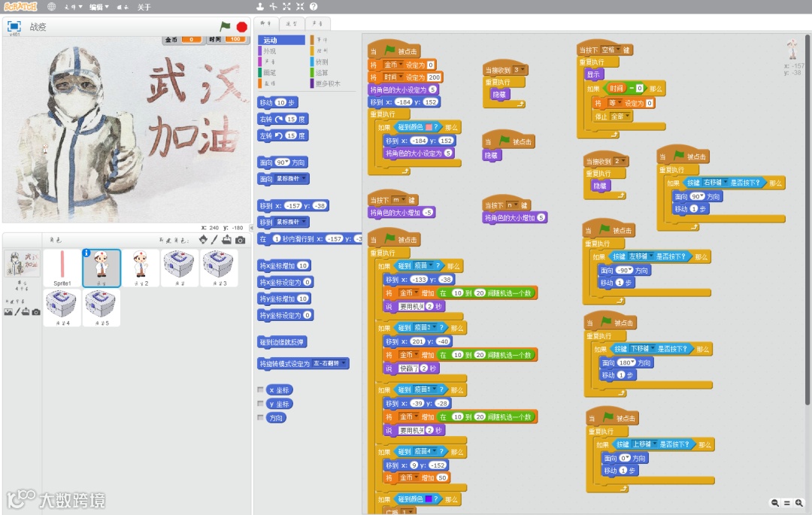
Task: Click the Scratch logo
Action: tap(21, 7)
